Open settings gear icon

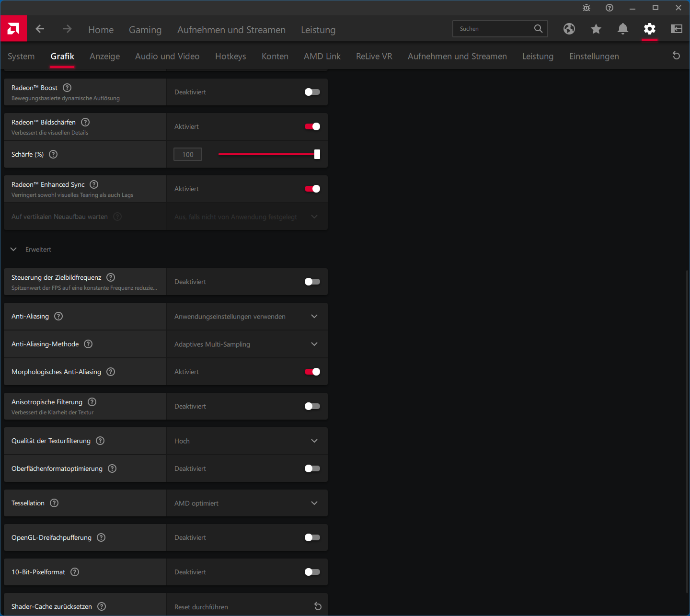[650, 29]
